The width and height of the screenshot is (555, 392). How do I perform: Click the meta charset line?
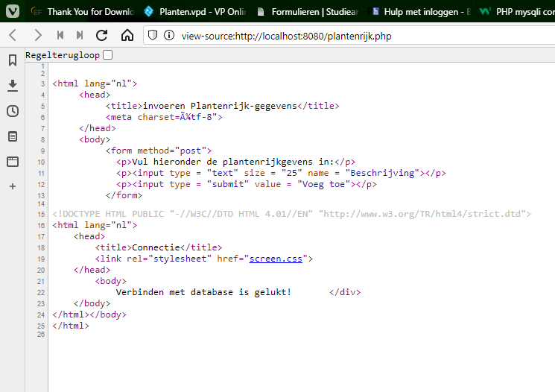pos(164,117)
